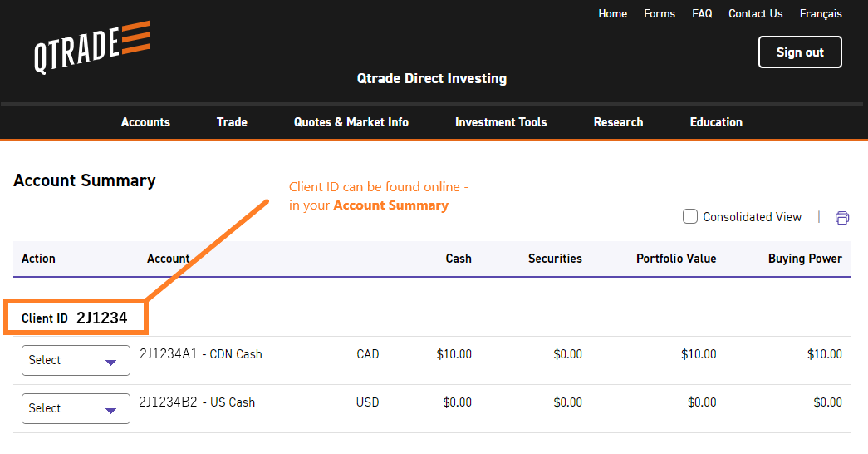This screenshot has height=454, width=868.
Task: Click the Portfolio Value column header
Action: pos(675,259)
